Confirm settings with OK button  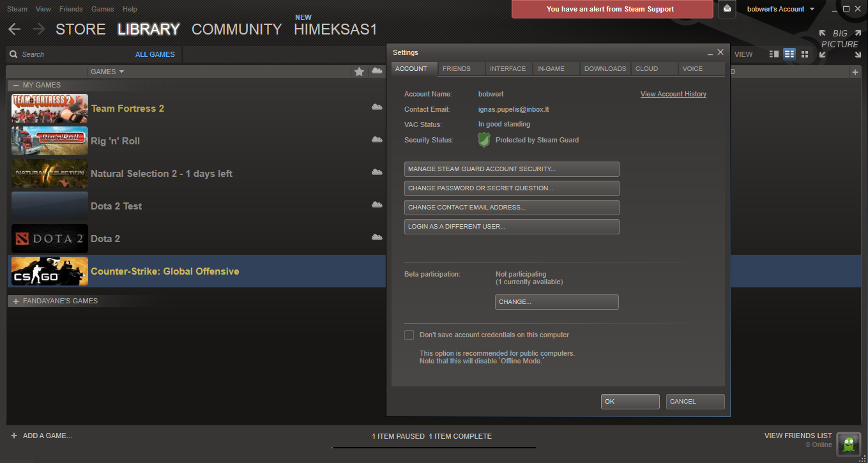point(630,402)
